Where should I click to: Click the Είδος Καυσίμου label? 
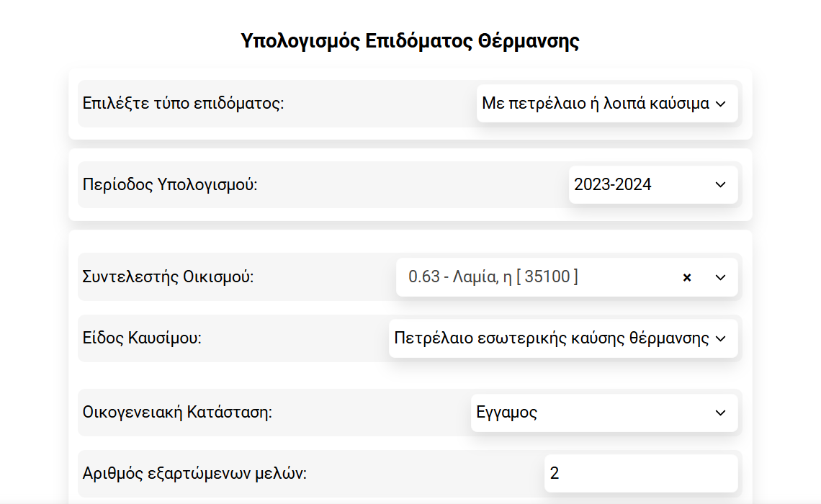[x=142, y=338]
